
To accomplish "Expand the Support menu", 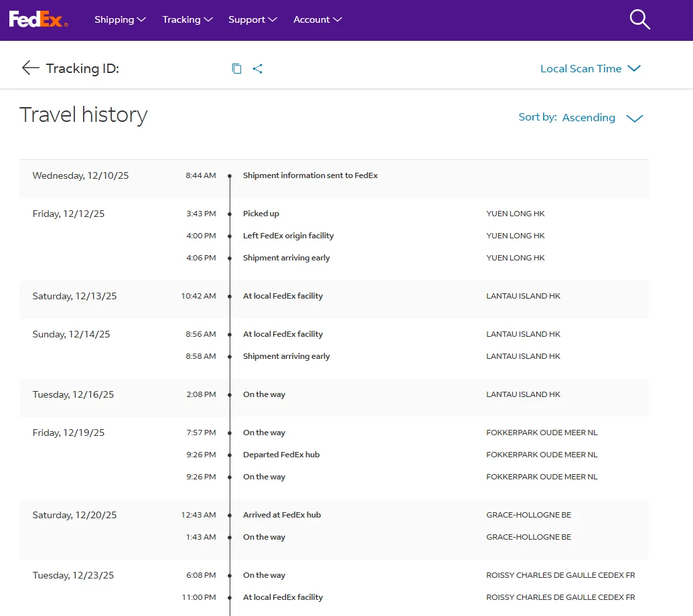I will [252, 19].
